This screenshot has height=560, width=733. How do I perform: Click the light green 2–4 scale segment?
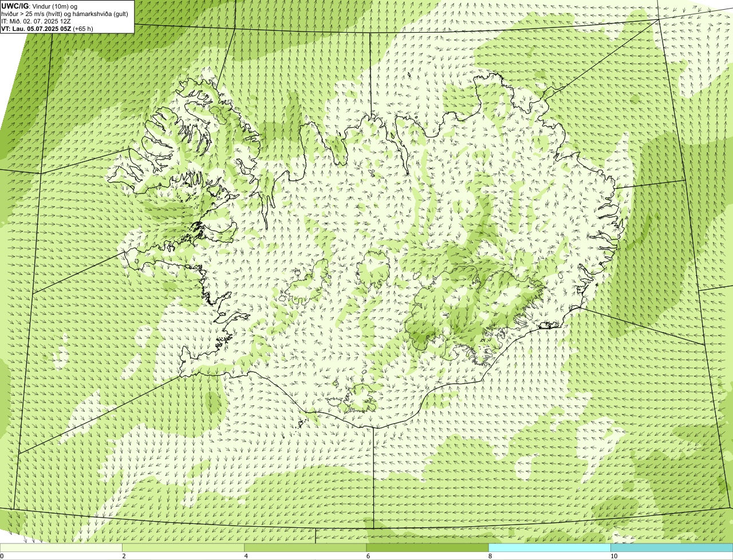pyautogui.click(x=183, y=548)
